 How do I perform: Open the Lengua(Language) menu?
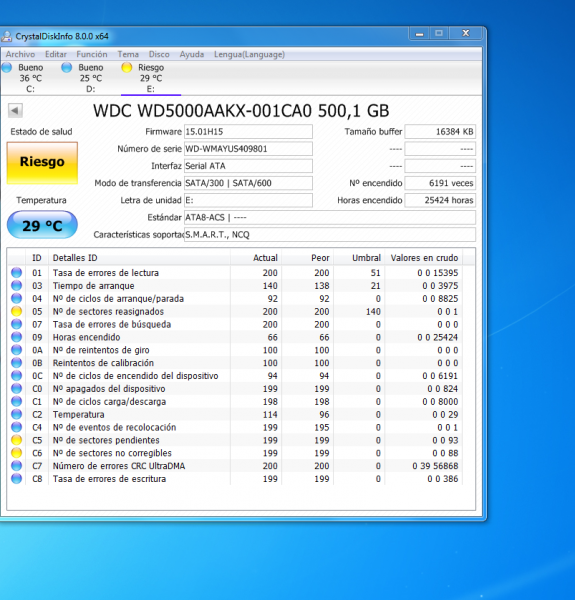tap(249, 54)
